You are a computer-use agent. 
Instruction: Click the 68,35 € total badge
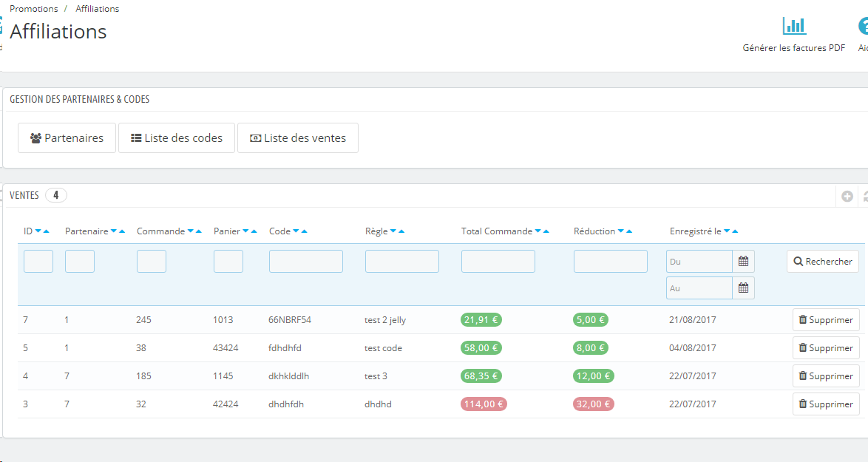click(x=481, y=376)
